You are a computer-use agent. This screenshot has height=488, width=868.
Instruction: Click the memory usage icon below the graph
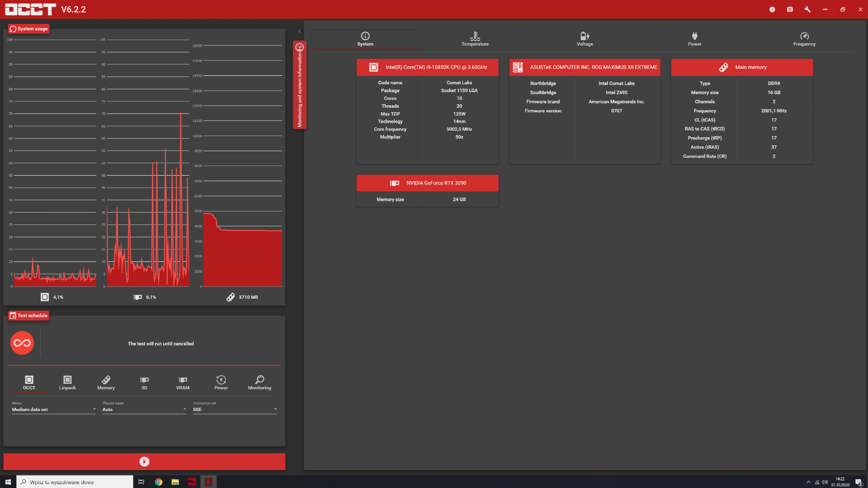click(x=231, y=297)
